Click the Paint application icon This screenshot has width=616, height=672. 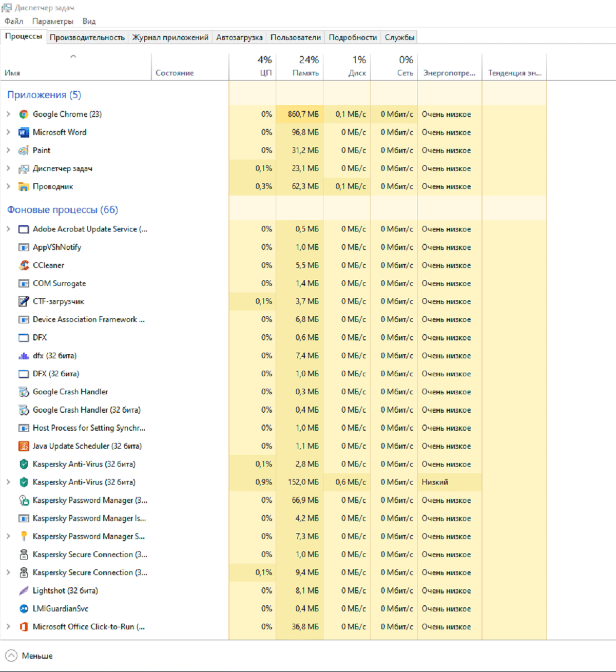tap(24, 150)
